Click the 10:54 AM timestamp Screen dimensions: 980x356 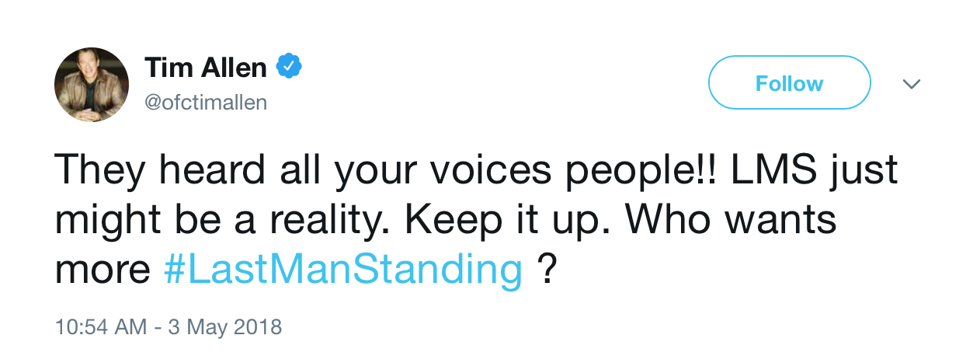pos(100,326)
